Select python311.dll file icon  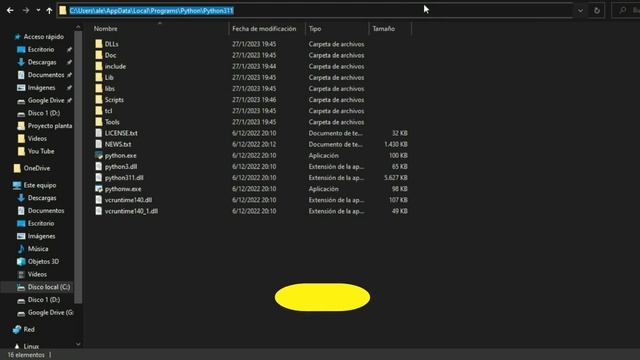pos(99,177)
